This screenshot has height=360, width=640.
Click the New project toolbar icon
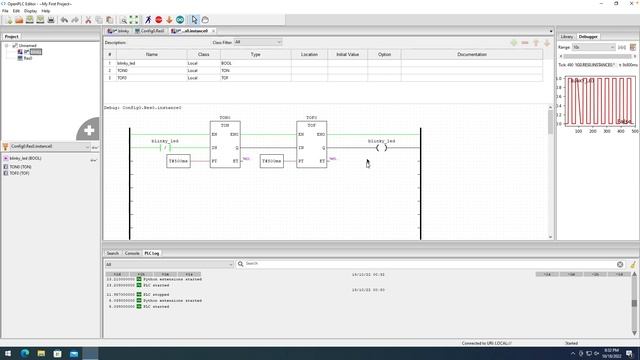coord(9,20)
